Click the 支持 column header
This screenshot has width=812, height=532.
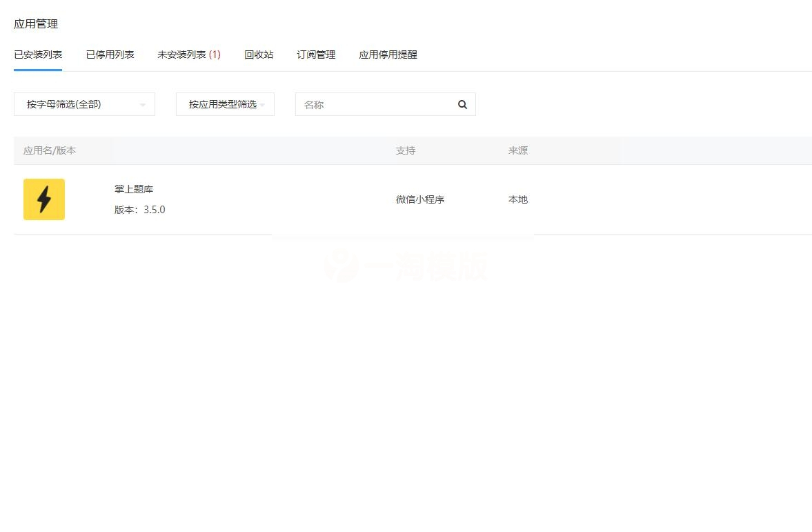click(405, 150)
